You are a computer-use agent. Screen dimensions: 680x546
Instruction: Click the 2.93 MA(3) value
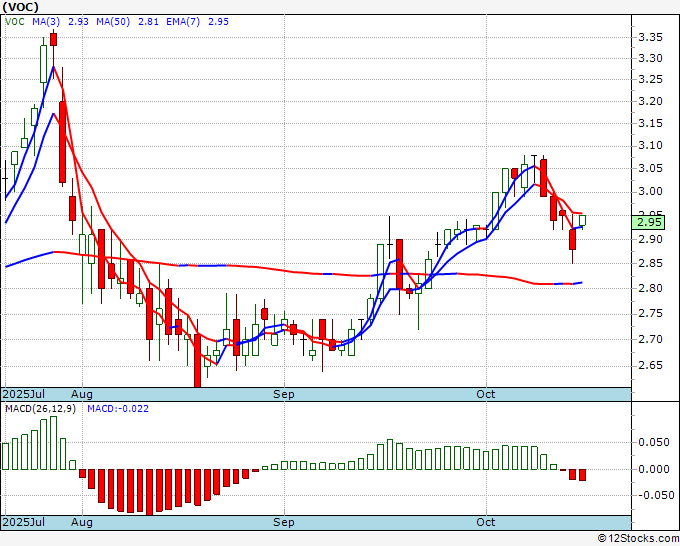click(78, 22)
